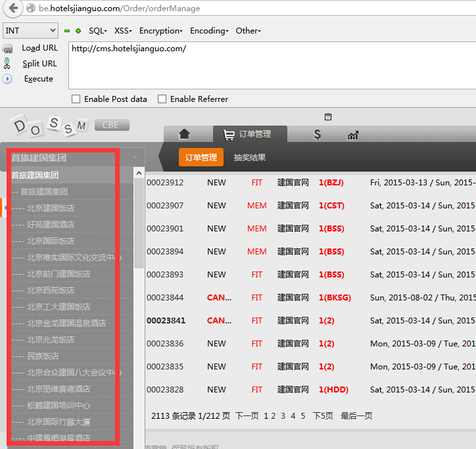The width and height of the screenshot is (476, 449).
Task: Click the CBE button
Action: pos(112,125)
